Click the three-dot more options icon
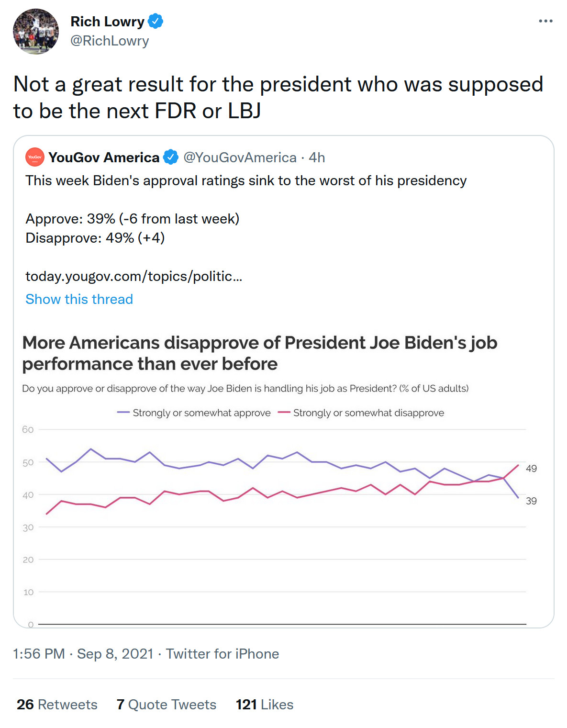The width and height of the screenshot is (567, 728). coord(545,21)
